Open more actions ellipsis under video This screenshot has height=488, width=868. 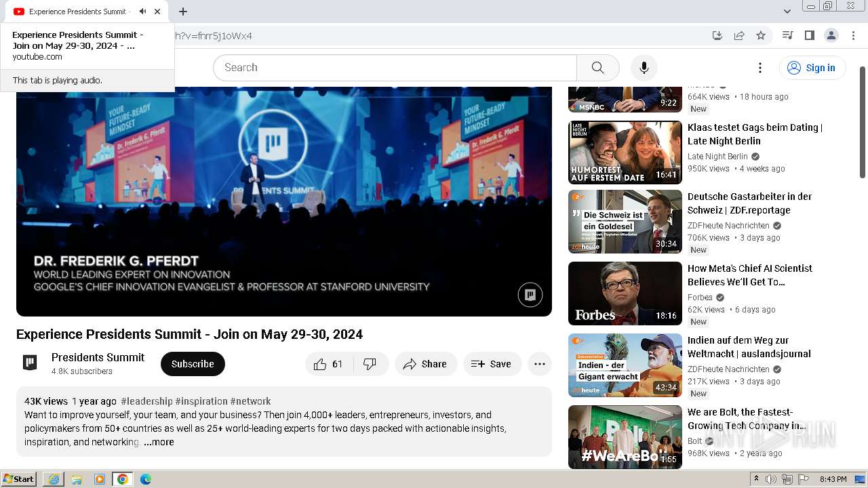[540, 364]
